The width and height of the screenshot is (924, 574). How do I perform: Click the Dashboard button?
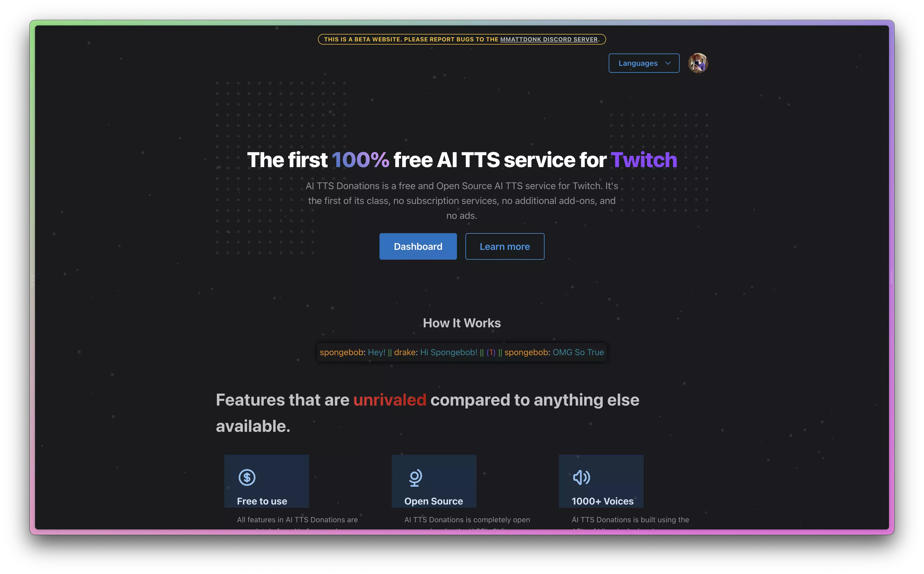click(x=418, y=246)
